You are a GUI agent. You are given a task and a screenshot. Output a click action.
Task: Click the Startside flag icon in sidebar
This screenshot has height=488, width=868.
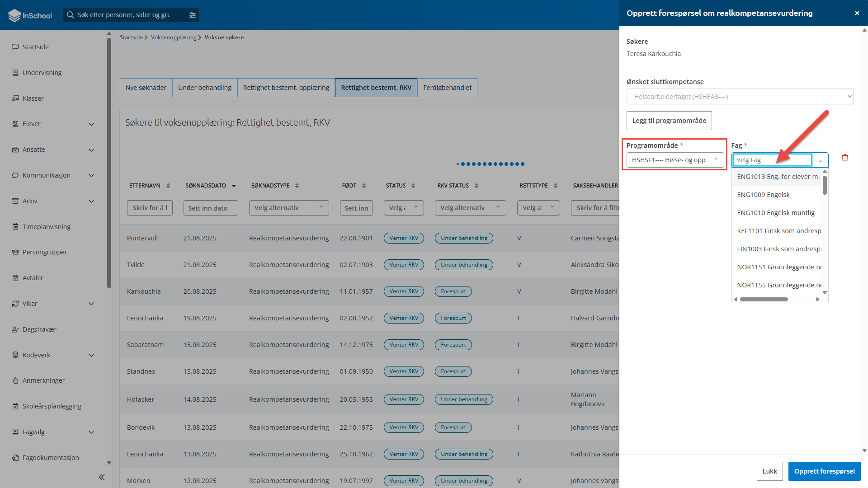[x=15, y=47]
